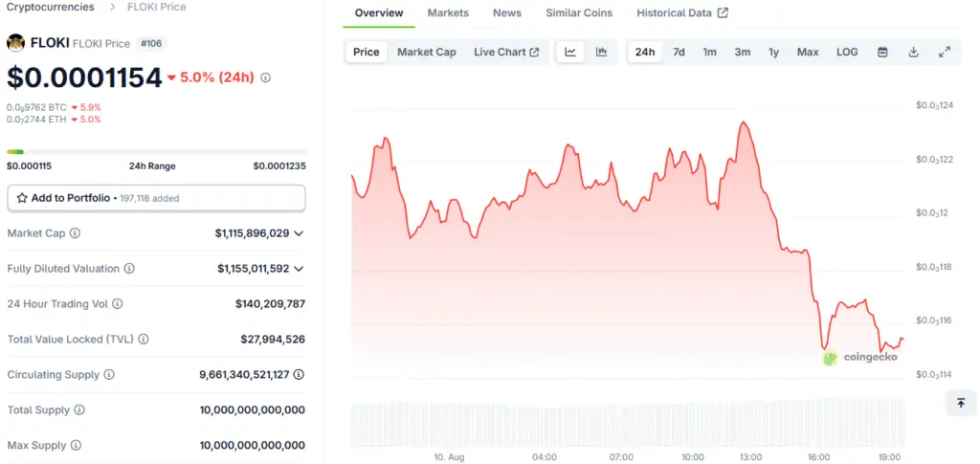This screenshot has width=980, height=464.
Task: Select the 7d time range
Action: tap(679, 52)
